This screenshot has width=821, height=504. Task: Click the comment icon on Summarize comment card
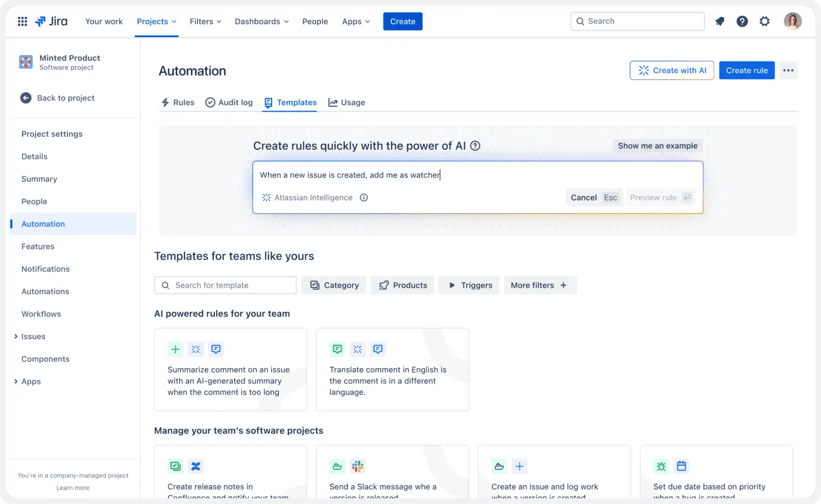click(216, 350)
